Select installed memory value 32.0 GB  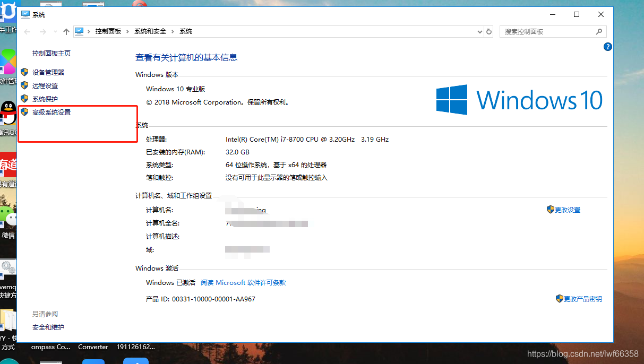(x=237, y=152)
